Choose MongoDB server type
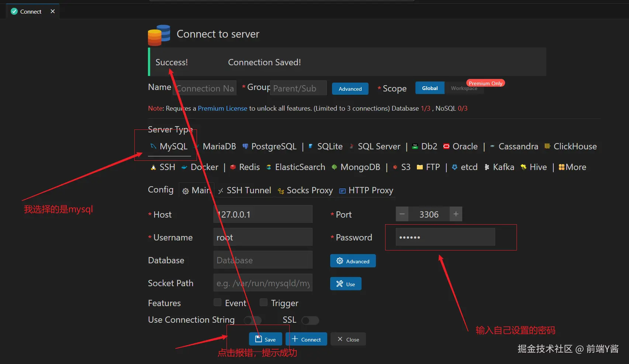Viewport: 629px width, 364px height. [356, 167]
